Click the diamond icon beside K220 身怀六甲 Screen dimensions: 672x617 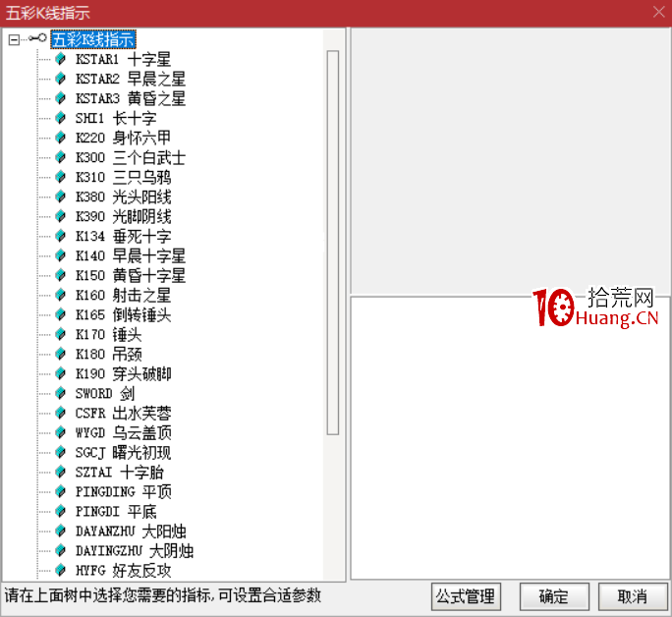point(61,138)
